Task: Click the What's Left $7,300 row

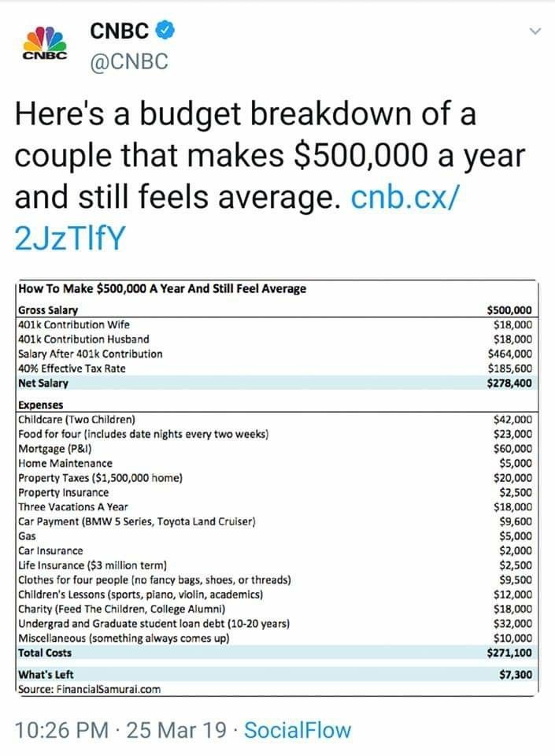Action: click(276, 675)
